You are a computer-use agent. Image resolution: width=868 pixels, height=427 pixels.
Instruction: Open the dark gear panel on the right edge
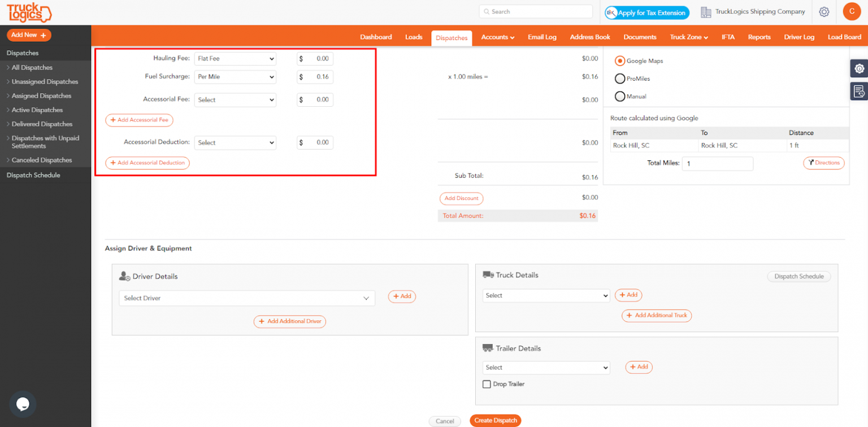[860, 68]
